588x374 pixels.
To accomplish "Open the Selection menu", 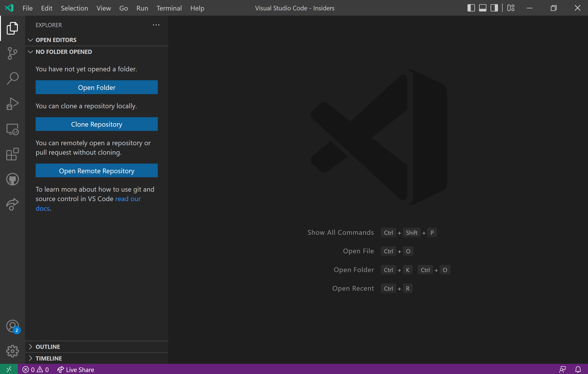I will tap(74, 8).
